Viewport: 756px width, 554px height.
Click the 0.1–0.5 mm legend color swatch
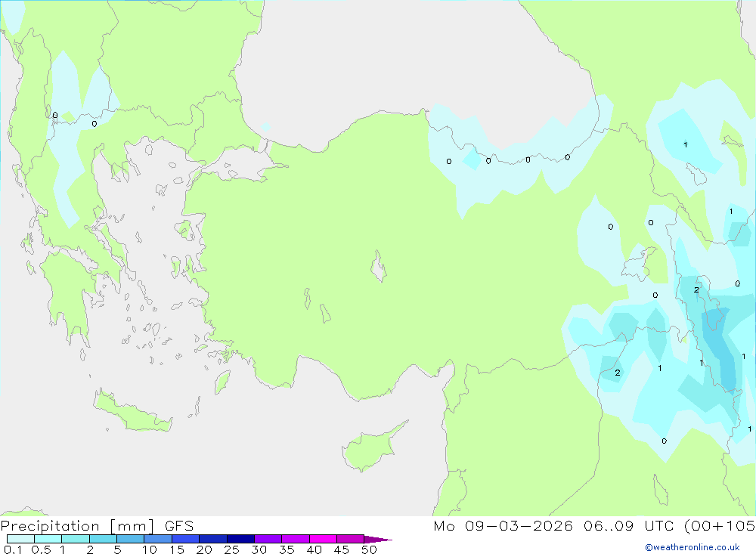20,539
